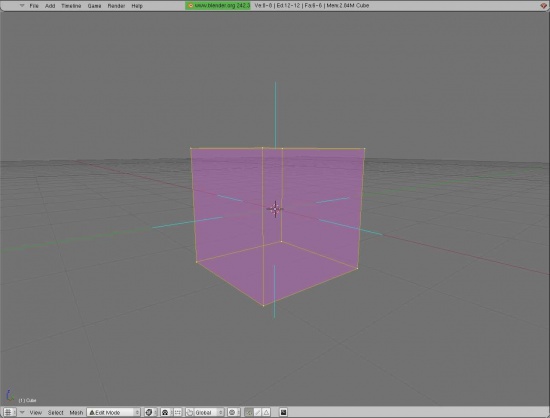Toggle move object centers only button
This screenshot has width=550, height=418.
pyautogui.click(x=177, y=412)
